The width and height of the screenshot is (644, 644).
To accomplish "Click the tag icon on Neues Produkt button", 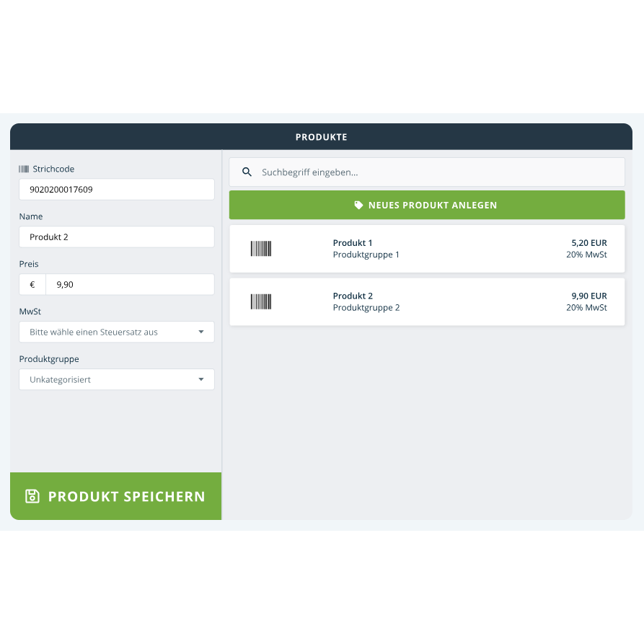I will 358,206.
